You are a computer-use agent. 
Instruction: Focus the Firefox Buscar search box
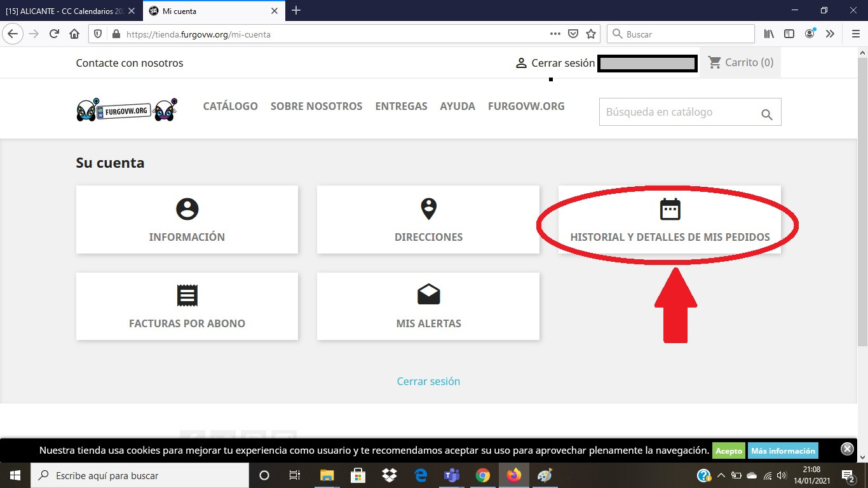click(681, 34)
